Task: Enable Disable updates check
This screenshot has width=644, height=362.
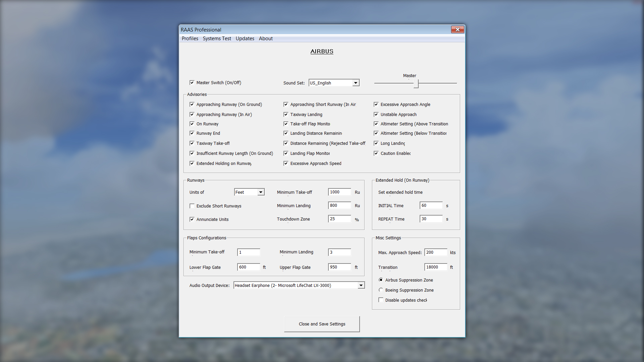Action: tap(381, 300)
